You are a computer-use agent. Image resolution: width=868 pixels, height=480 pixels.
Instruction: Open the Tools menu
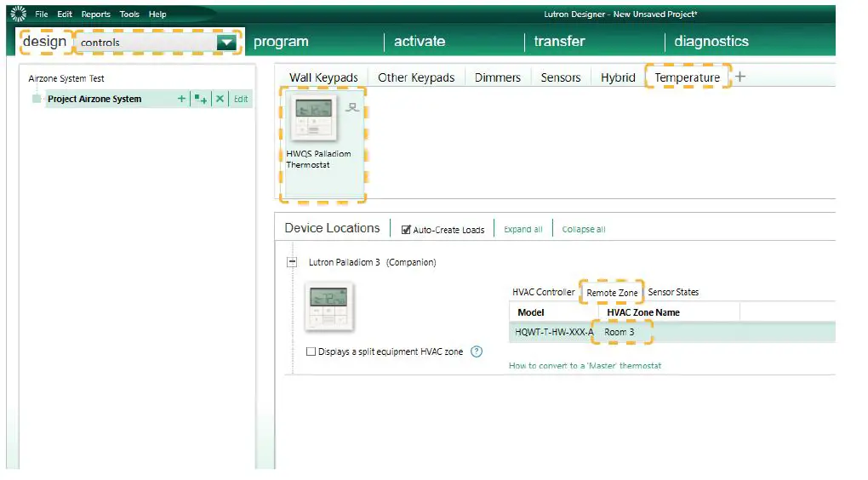(129, 14)
